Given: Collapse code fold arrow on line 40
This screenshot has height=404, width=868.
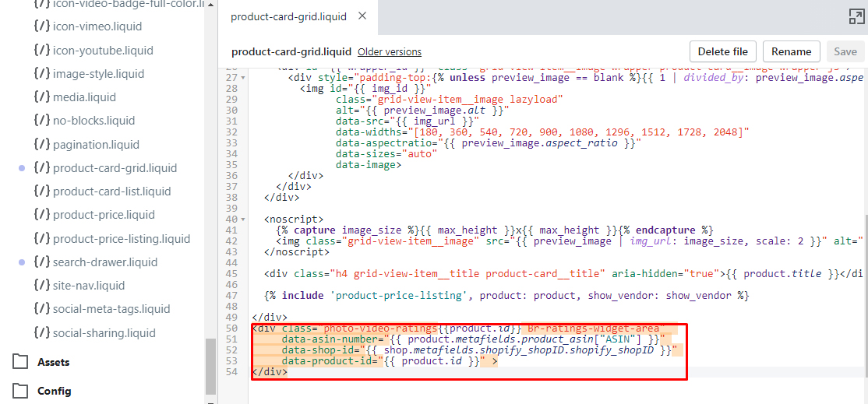Looking at the screenshot, I should 243,220.
